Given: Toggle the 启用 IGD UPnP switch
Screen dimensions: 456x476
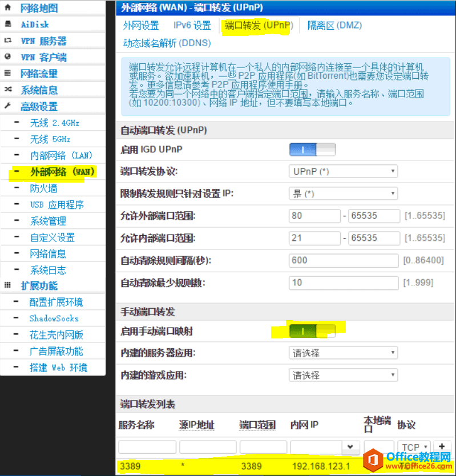Looking at the screenshot, I should coord(312,150).
